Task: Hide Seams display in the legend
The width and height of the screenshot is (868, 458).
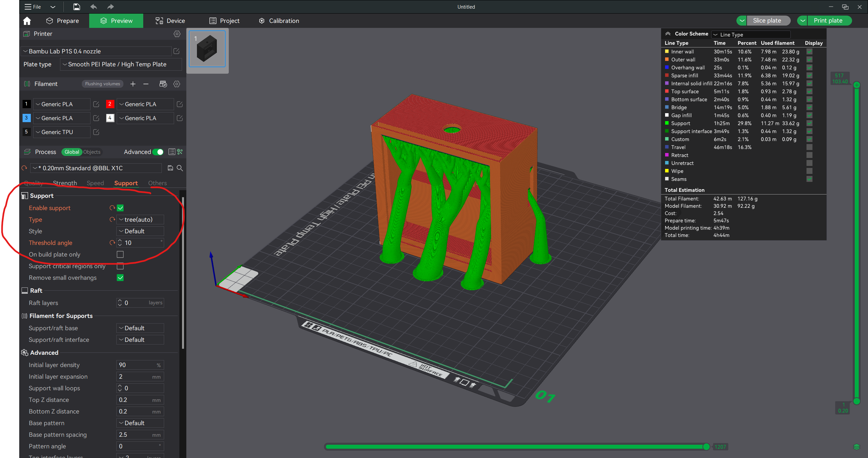Action: (809, 179)
